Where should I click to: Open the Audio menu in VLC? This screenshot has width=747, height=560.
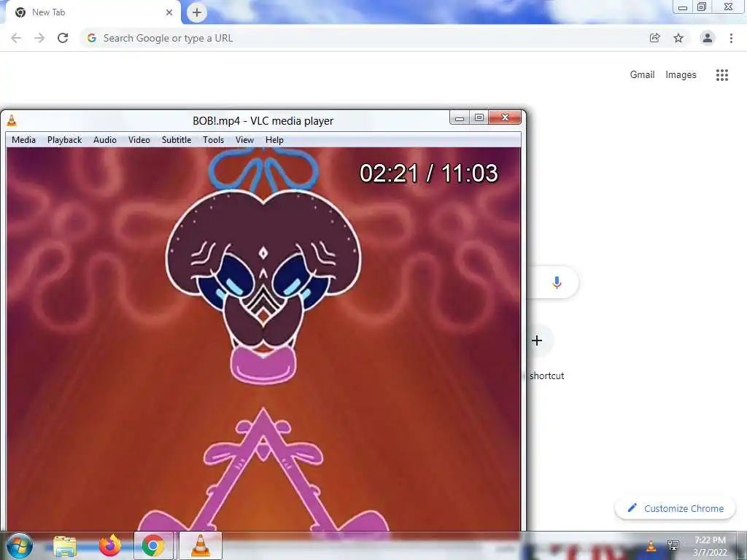(105, 140)
